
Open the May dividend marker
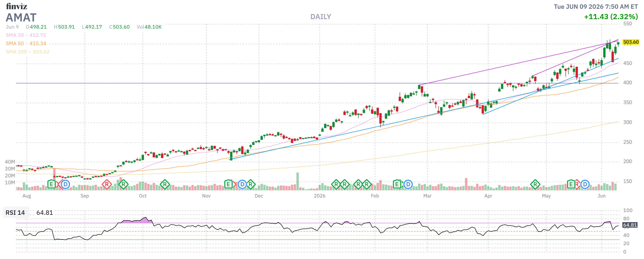pos(585,185)
